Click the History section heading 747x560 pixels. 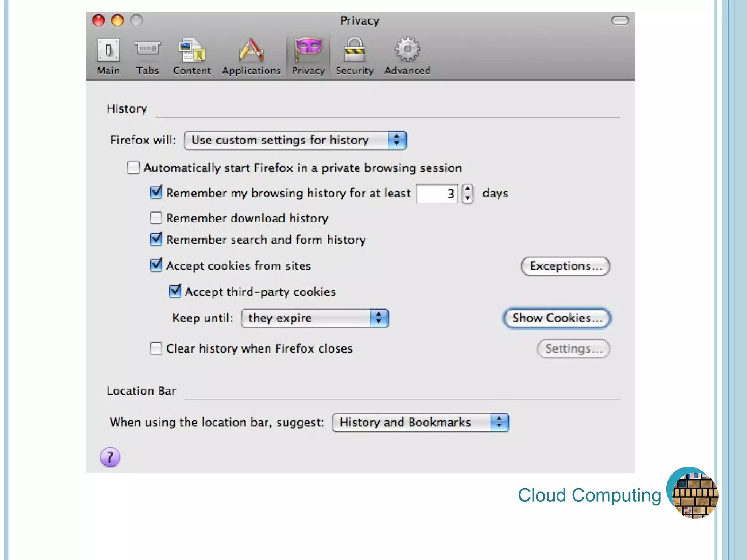click(x=127, y=109)
